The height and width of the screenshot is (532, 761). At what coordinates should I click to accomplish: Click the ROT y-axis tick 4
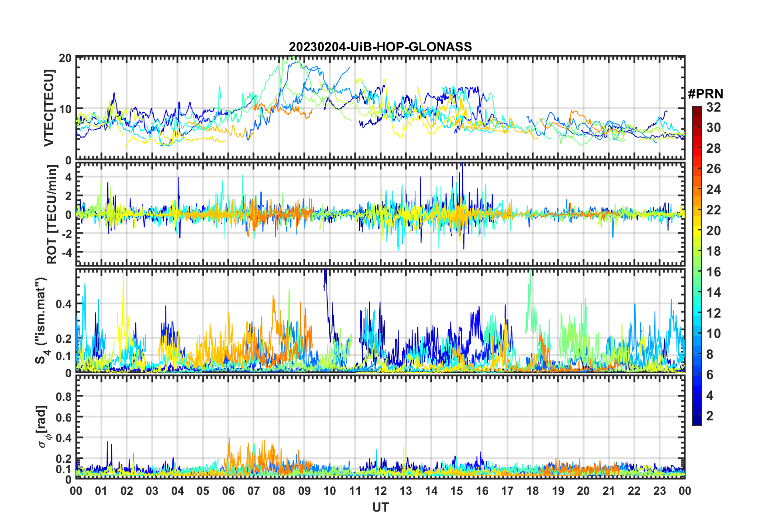click(x=68, y=177)
